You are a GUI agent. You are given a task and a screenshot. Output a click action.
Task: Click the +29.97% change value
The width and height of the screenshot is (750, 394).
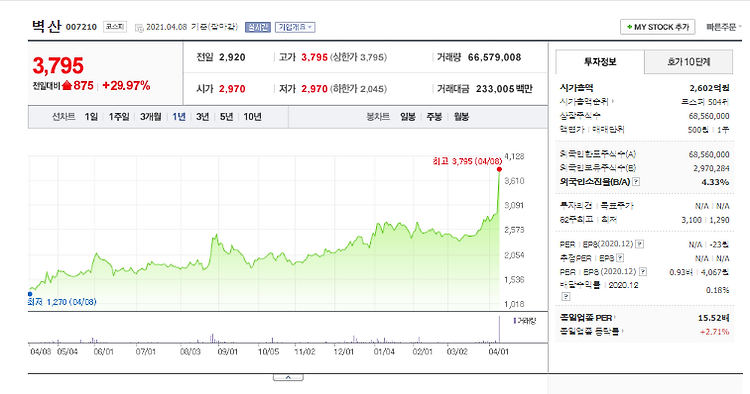coord(126,86)
